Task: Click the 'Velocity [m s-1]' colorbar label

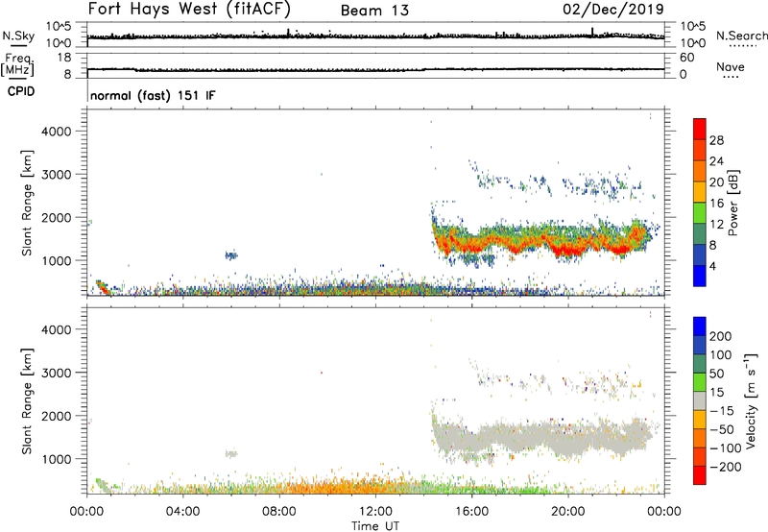Action: [751, 400]
